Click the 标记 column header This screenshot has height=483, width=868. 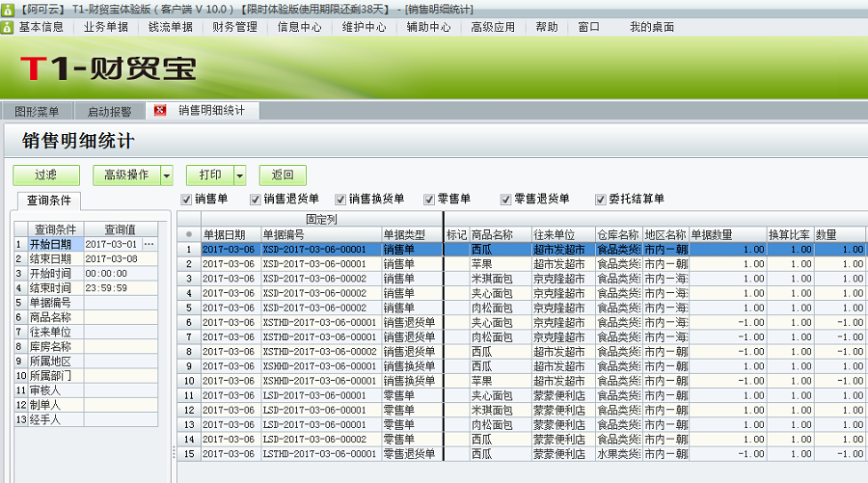point(457,234)
